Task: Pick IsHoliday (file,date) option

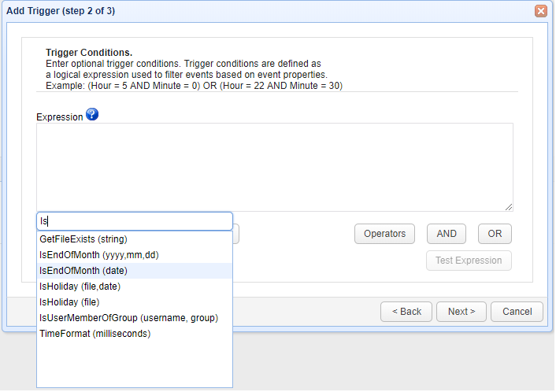Action: [80, 286]
